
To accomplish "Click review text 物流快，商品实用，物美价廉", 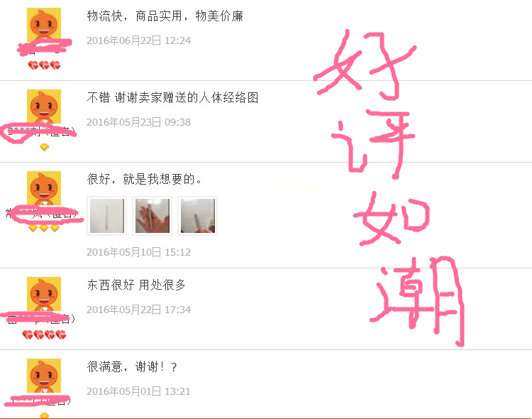I will [165, 16].
